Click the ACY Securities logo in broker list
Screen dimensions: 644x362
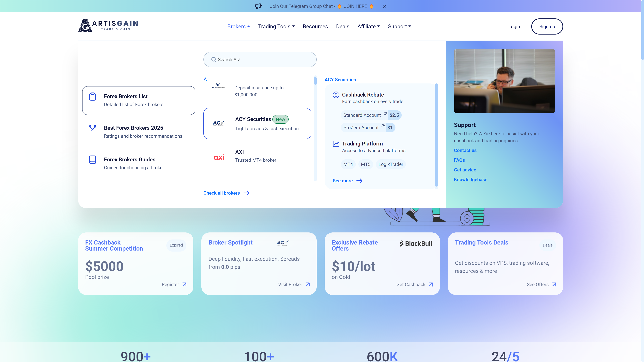tap(219, 123)
